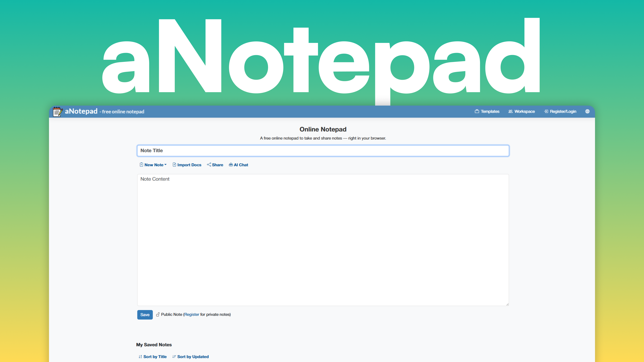The height and width of the screenshot is (362, 644).
Task: Click inside the Note Content area
Action: point(323,240)
